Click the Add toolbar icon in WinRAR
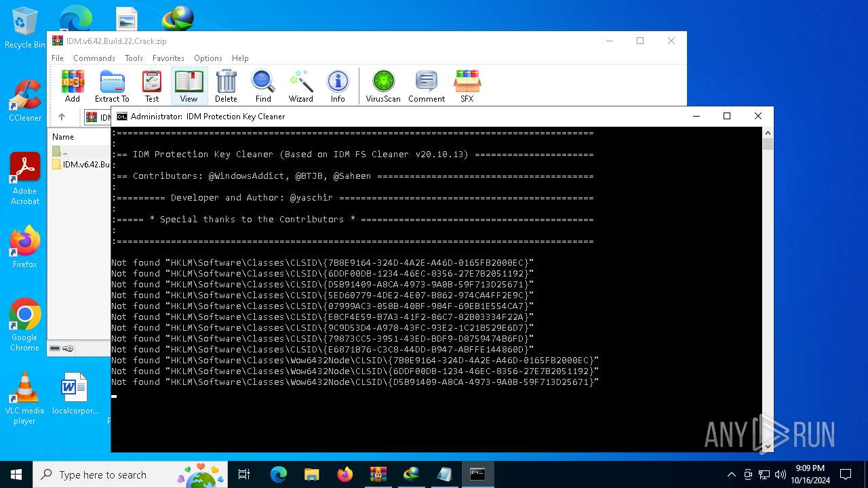Image resolution: width=868 pixels, height=488 pixels. 73,86
